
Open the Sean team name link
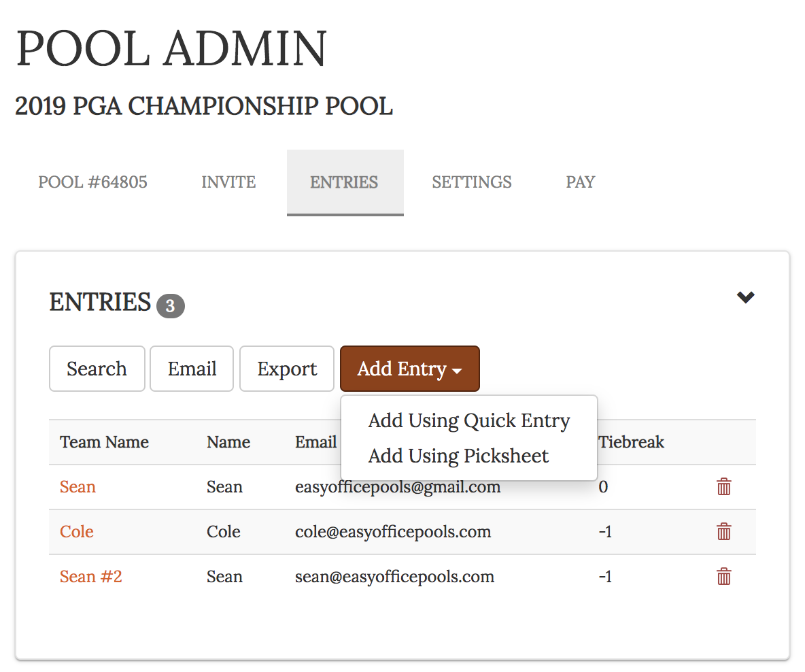[78, 487]
